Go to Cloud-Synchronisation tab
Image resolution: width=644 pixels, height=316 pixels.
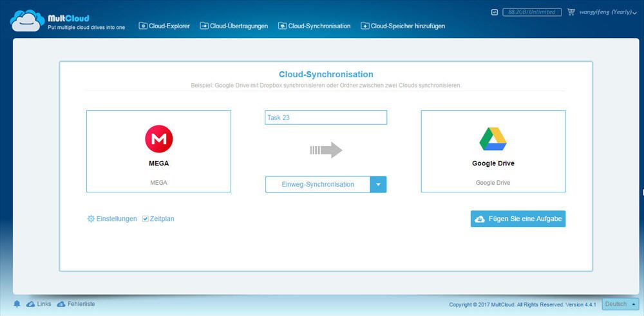[x=314, y=26]
